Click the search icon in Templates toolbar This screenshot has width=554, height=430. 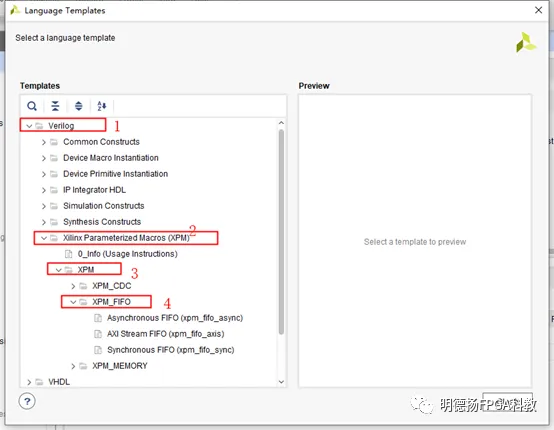point(32,106)
